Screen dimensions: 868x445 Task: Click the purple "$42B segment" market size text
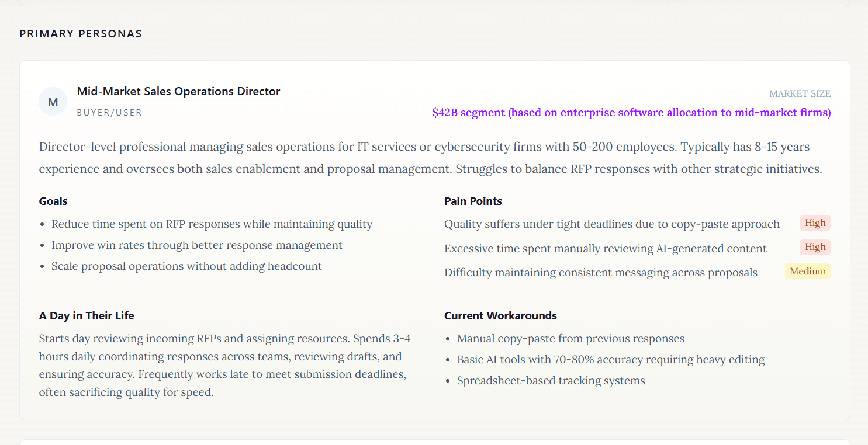(x=631, y=113)
